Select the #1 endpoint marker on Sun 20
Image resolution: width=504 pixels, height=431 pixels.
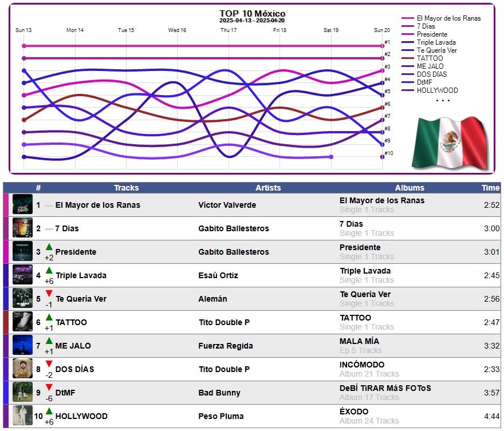[x=382, y=46]
